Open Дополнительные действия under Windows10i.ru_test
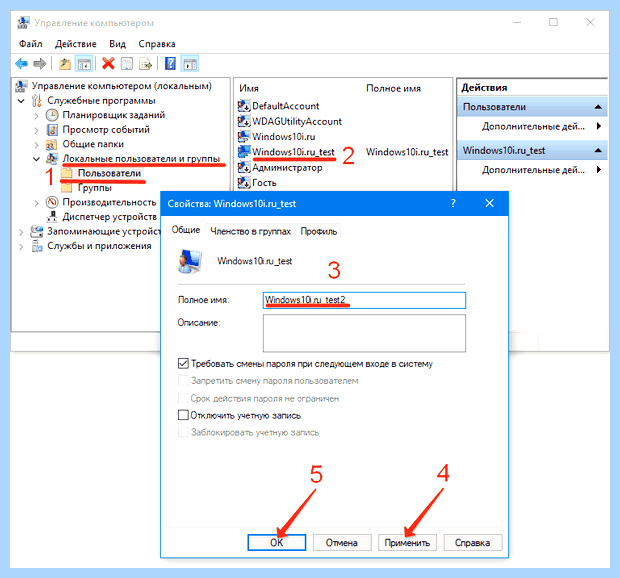The height and width of the screenshot is (578, 620). coord(533,170)
